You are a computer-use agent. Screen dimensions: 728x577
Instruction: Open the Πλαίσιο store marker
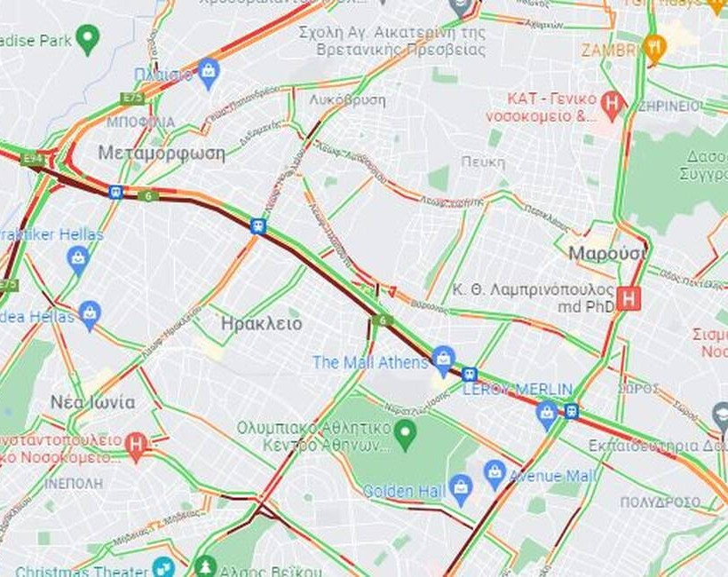click(209, 73)
